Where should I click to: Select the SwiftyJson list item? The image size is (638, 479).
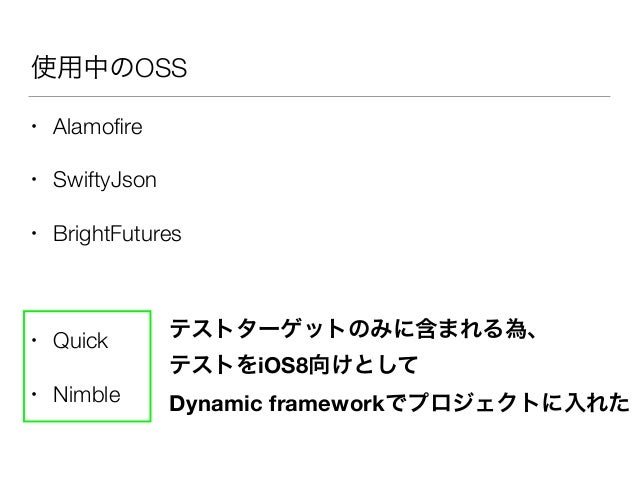click(x=105, y=180)
